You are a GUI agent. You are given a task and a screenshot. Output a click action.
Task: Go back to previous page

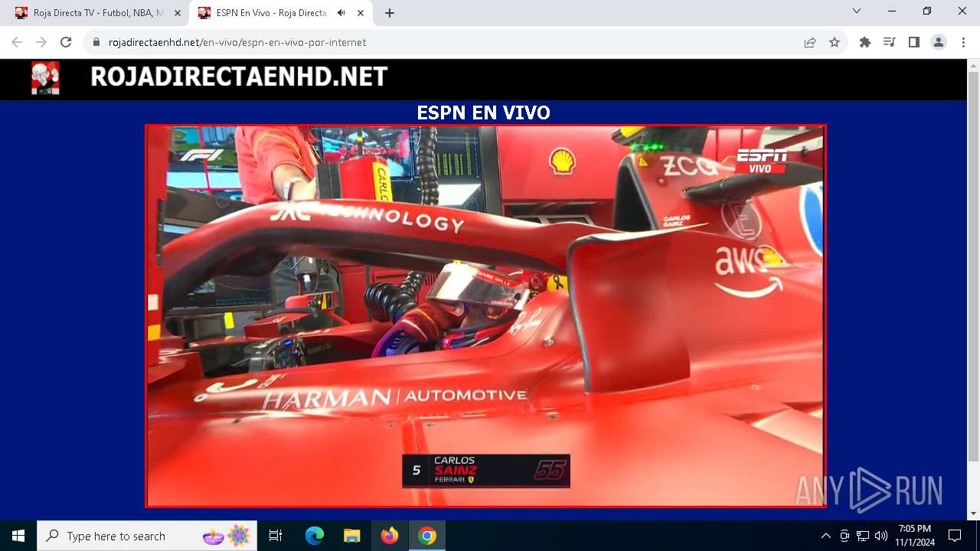coord(17,42)
